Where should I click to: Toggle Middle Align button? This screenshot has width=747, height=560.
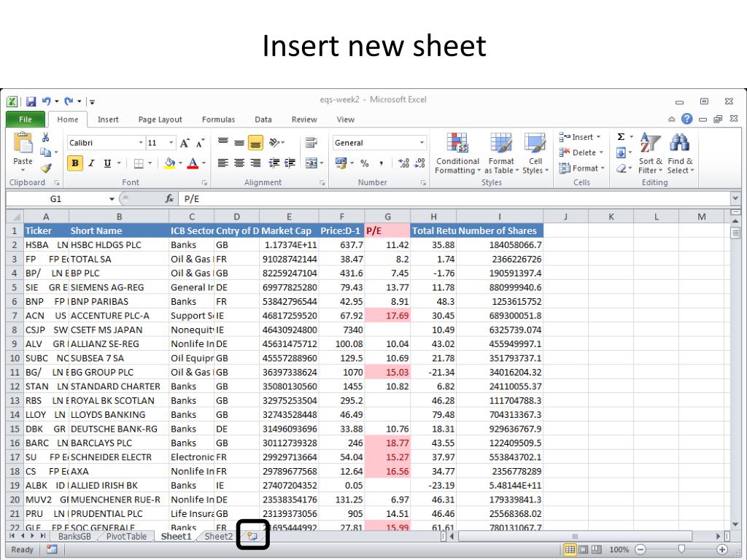click(239, 142)
